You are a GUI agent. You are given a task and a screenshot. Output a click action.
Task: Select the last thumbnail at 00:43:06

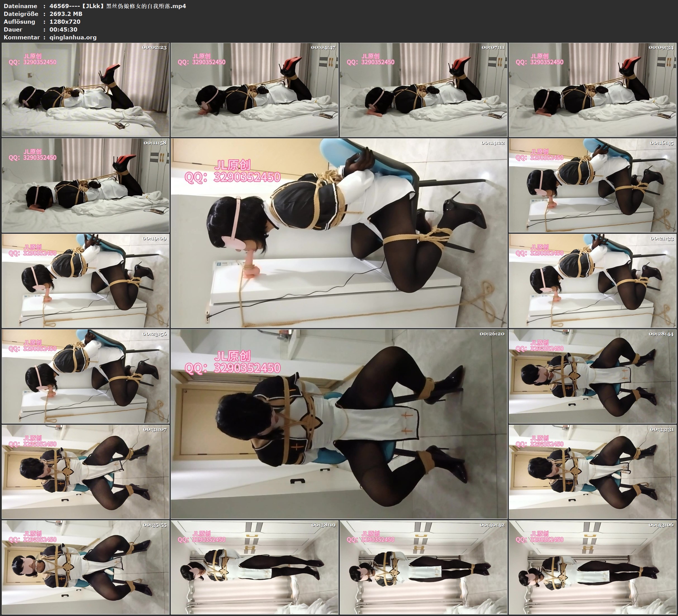point(593,567)
